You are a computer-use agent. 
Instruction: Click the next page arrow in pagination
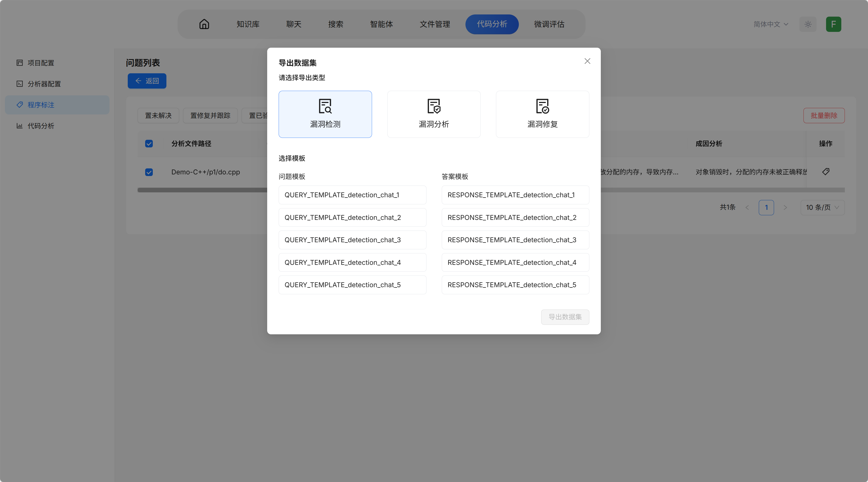point(785,207)
